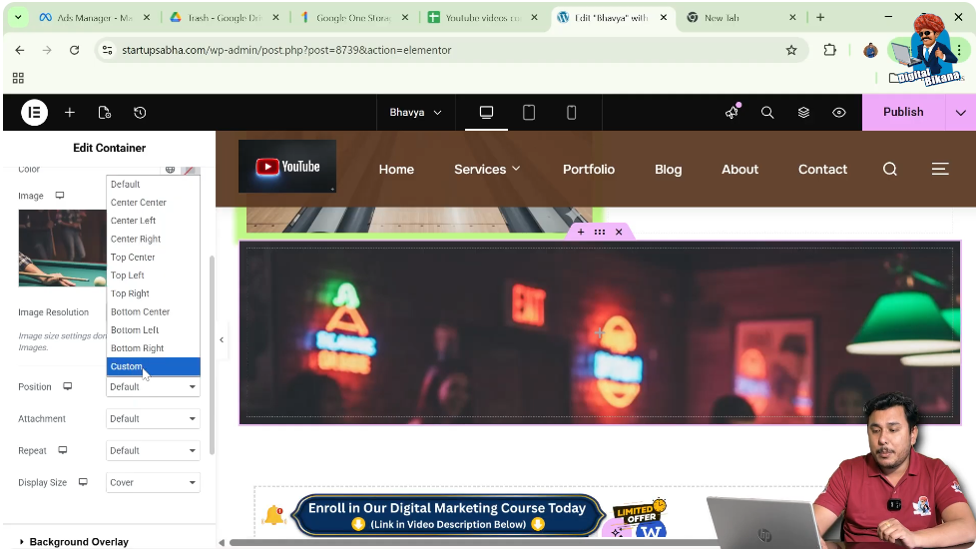Click the background image thumbnail
Viewport: 980px width, 552px height.
(x=62, y=248)
